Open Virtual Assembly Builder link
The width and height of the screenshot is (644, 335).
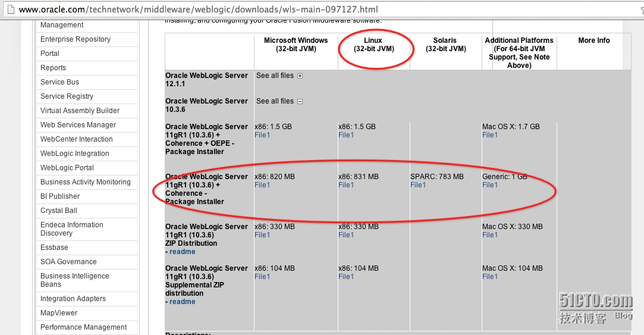(80, 111)
